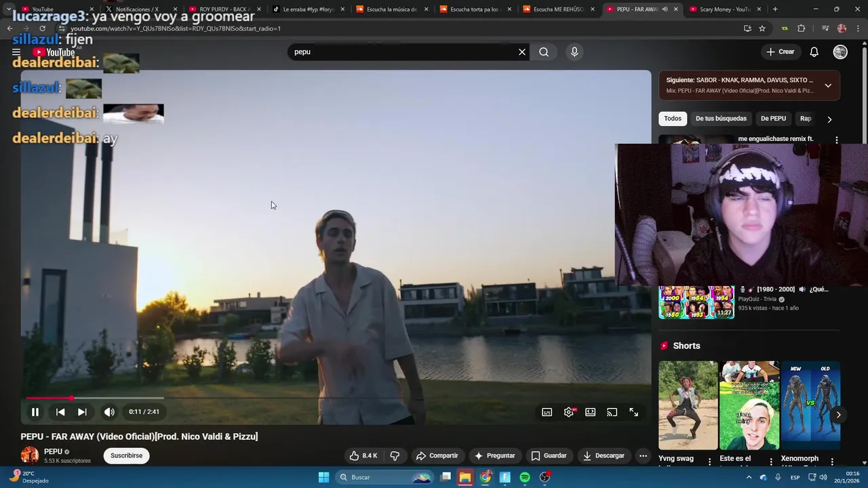Click the Preguntar button
Screen dimensions: 868x488
(495, 455)
